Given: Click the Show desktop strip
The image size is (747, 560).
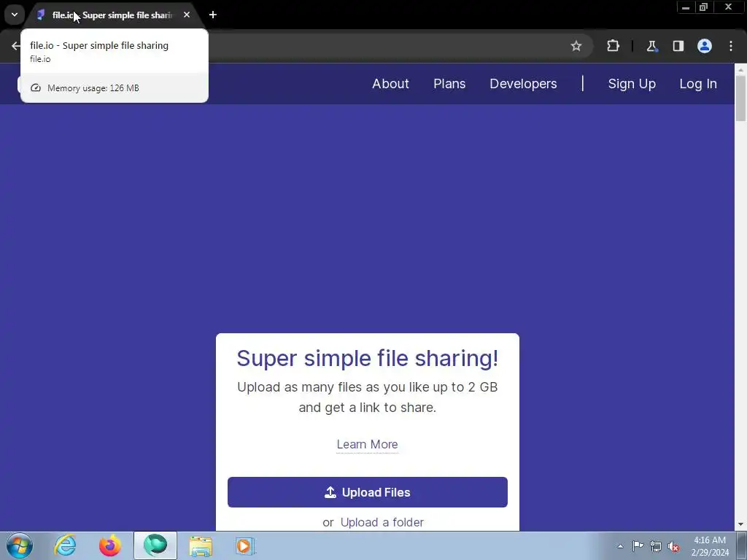Looking at the screenshot, I should coord(742,545).
